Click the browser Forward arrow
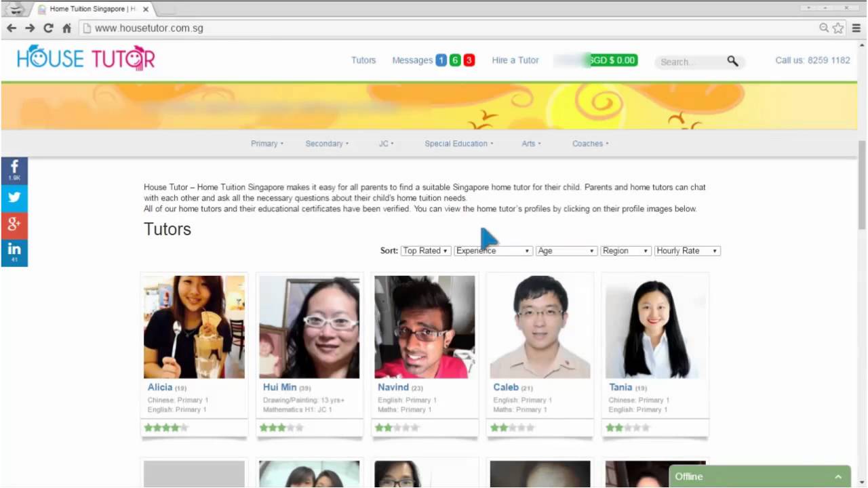The width and height of the screenshot is (868, 488). click(x=30, y=28)
